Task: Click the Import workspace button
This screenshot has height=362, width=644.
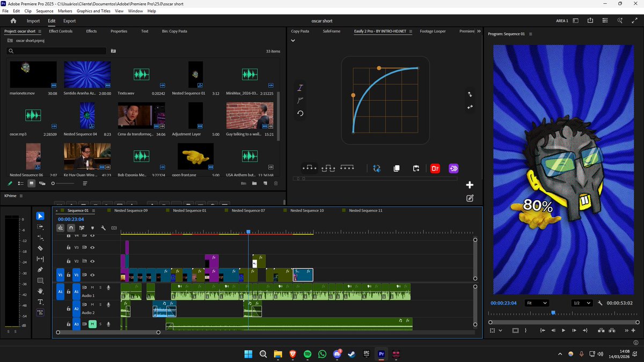Action: (33, 21)
